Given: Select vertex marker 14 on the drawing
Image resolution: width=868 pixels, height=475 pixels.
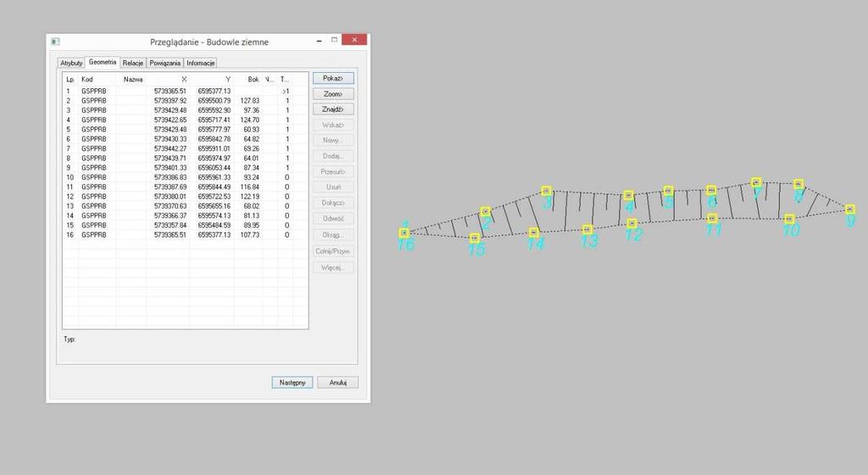Looking at the screenshot, I should tap(534, 232).
